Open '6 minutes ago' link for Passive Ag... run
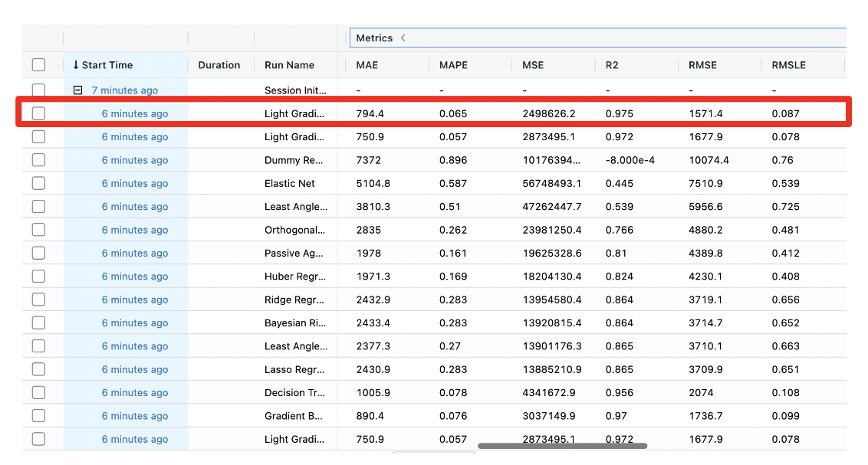Screen dimensions: 868x465 (134, 253)
